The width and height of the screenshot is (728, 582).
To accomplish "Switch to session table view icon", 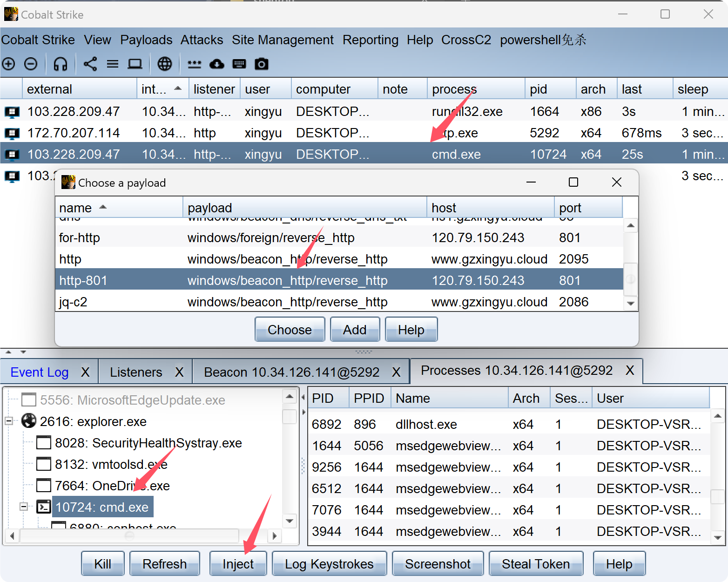I will tap(113, 64).
